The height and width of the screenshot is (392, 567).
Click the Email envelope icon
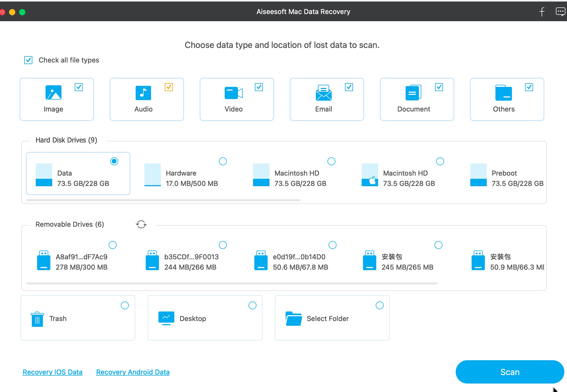(x=324, y=93)
